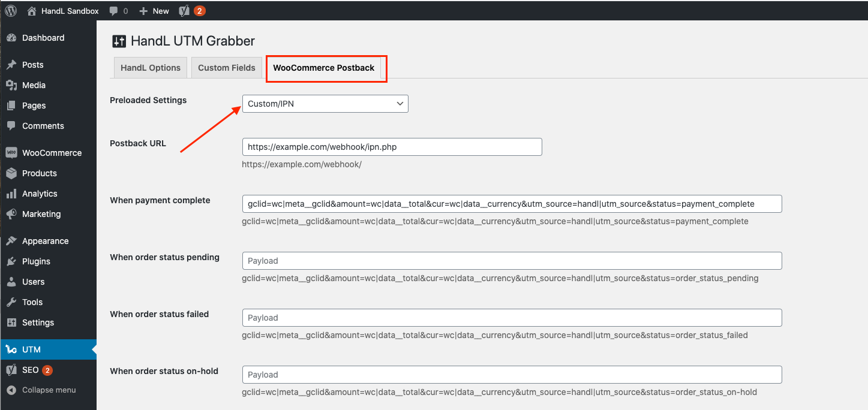Open the Custom Fields tab
The height and width of the screenshot is (410, 868).
(x=226, y=67)
